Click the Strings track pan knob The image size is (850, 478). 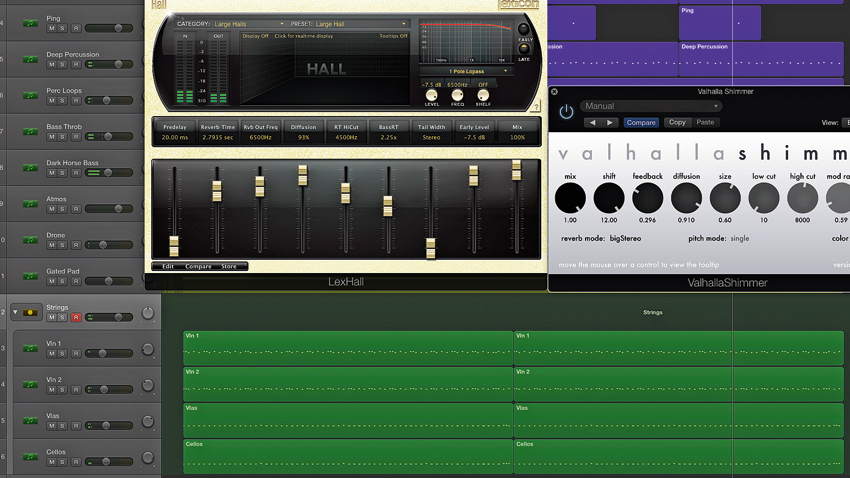pyautogui.click(x=147, y=313)
